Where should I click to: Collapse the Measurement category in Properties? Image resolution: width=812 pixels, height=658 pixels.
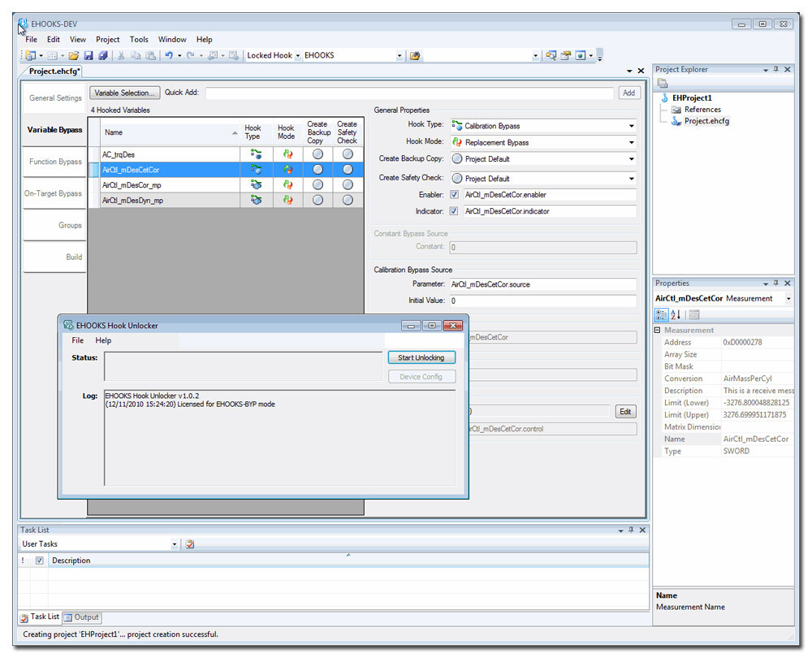(657, 330)
